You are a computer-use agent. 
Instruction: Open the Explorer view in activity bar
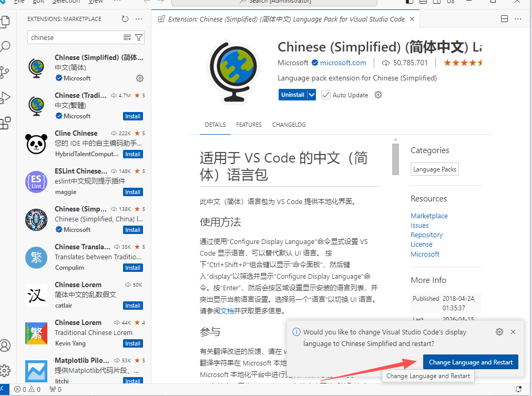tap(5, 21)
